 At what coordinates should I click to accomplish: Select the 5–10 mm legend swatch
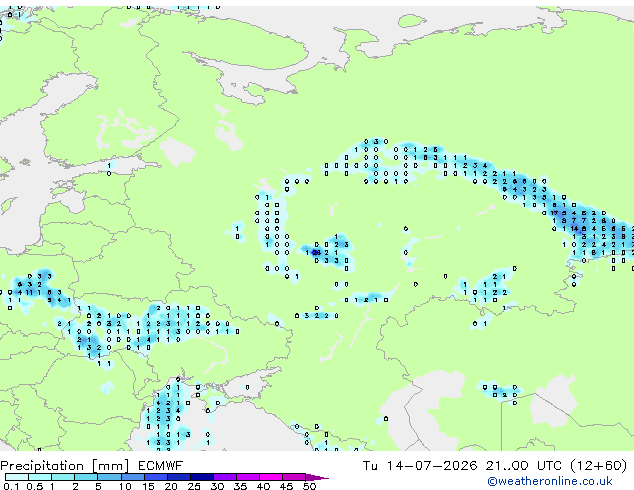click(109, 477)
